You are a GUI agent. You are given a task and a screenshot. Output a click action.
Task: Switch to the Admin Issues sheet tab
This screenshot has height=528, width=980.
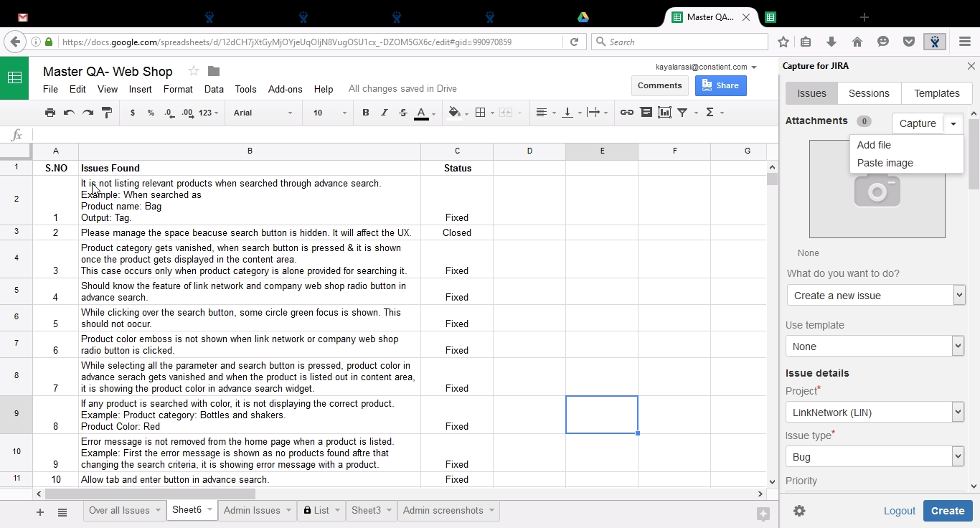tap(257, 511)
